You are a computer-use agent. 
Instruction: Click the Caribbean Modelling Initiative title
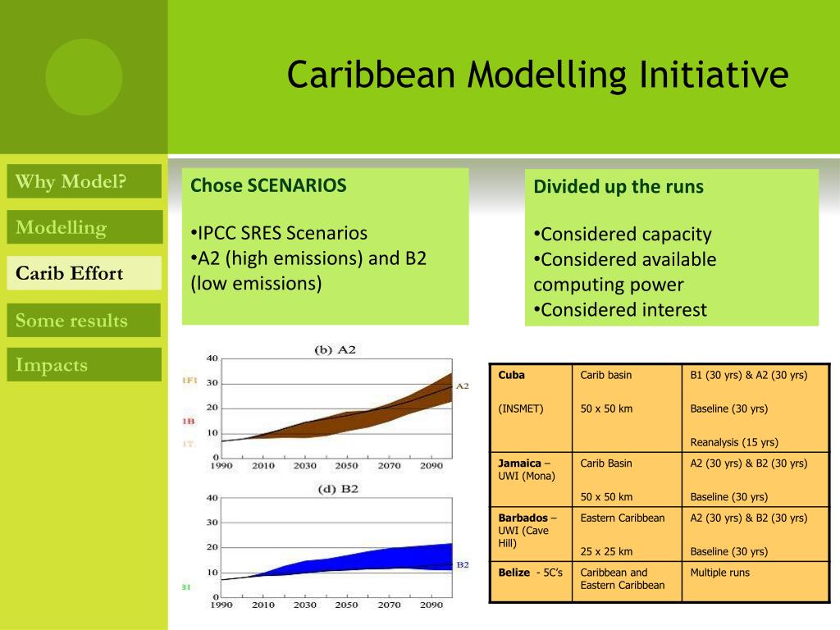[537, 75]
